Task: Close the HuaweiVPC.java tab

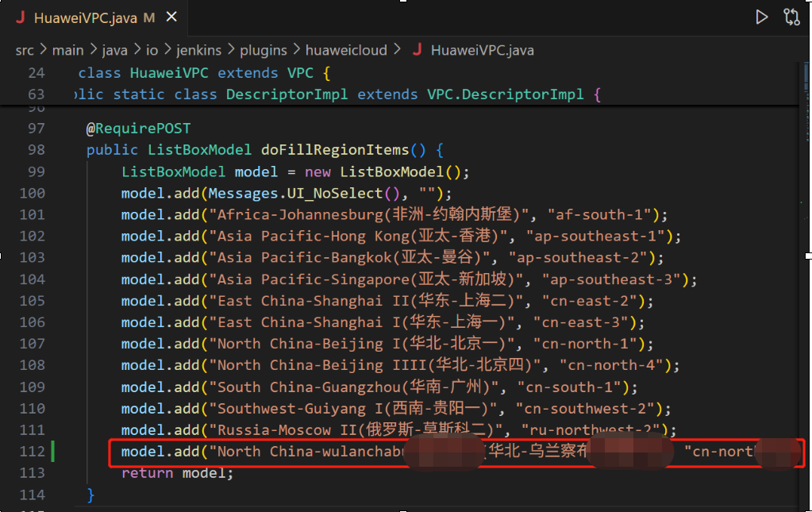Action: pos(171,17)
